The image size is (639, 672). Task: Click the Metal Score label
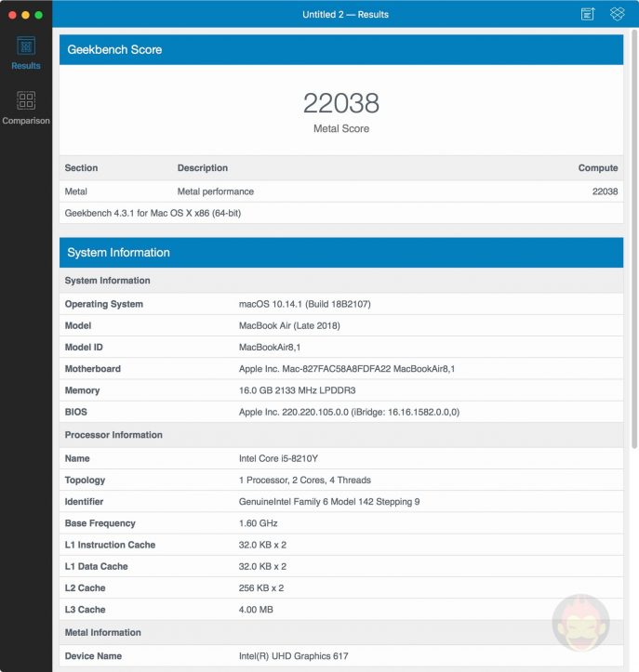341,128
